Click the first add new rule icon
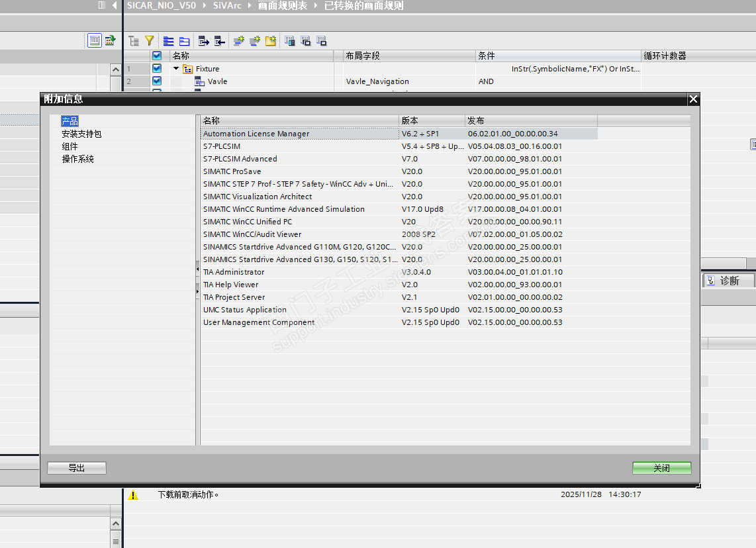This screenshot has width=756, height=548. [x=239, y=41]
